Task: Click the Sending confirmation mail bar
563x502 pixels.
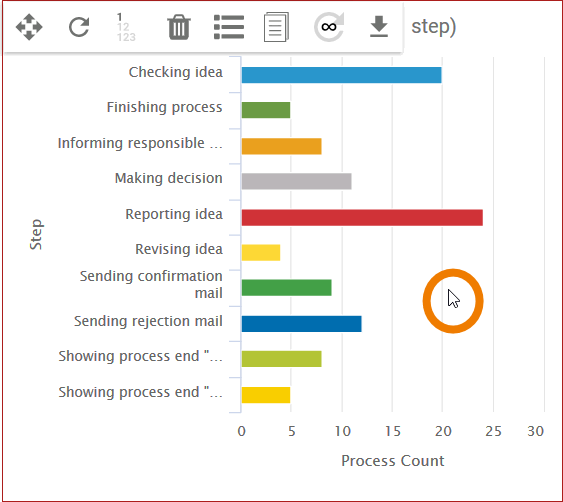Action: pos(287,288)
